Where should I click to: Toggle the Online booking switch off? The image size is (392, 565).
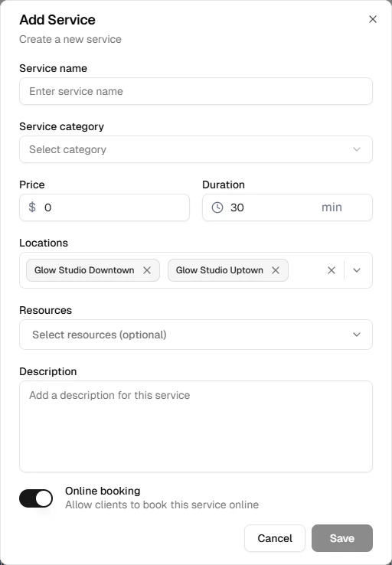[x=36, y=498]
